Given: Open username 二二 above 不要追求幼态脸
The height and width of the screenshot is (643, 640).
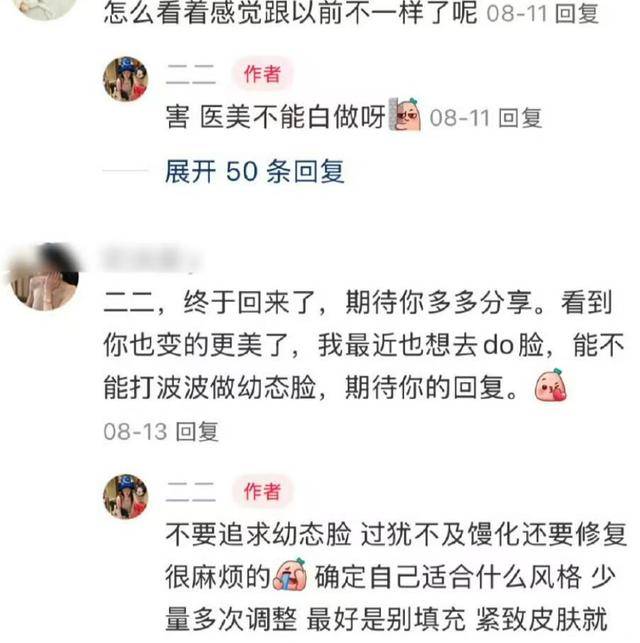Looking at the screenshot, I should pyautogui.click(x=191, y=492).
